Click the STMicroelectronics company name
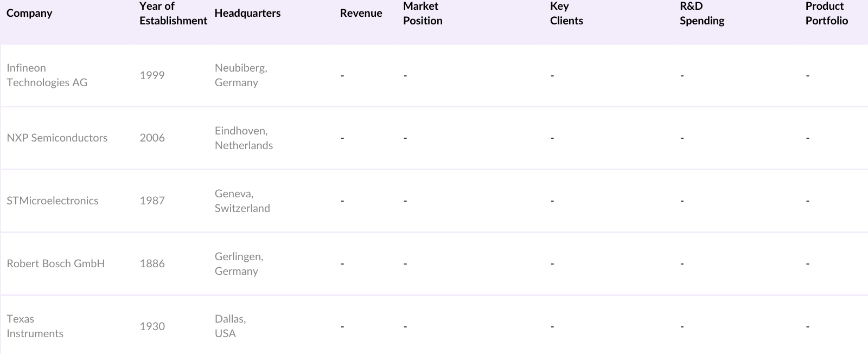Viewport: 868px width, 354px height. (x=53, y=201)
